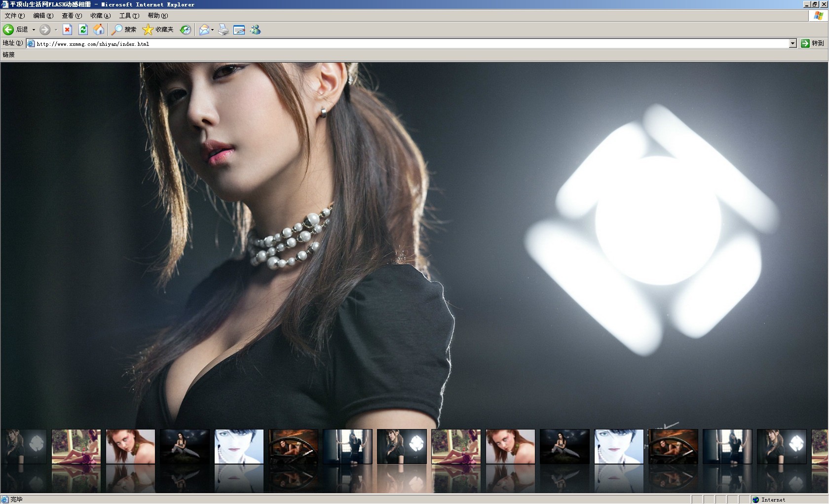Launch Messenger from the toolbar icon

(255, 30)
